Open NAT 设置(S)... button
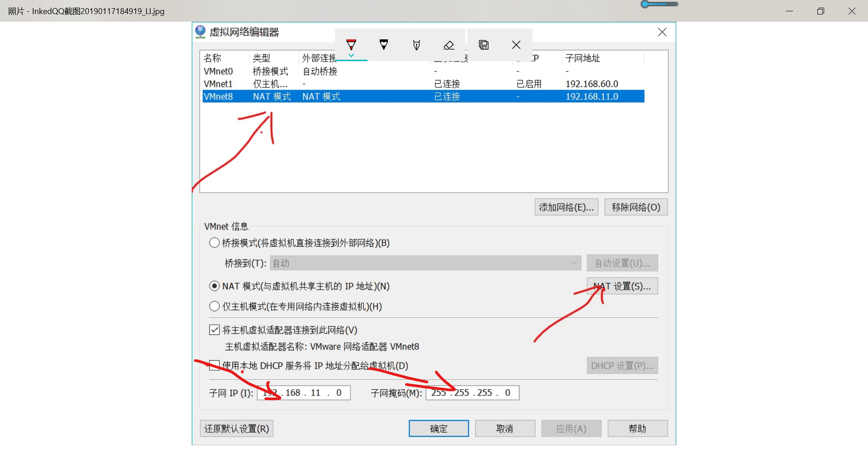The image size is (868, 467). tap(622, 286)
